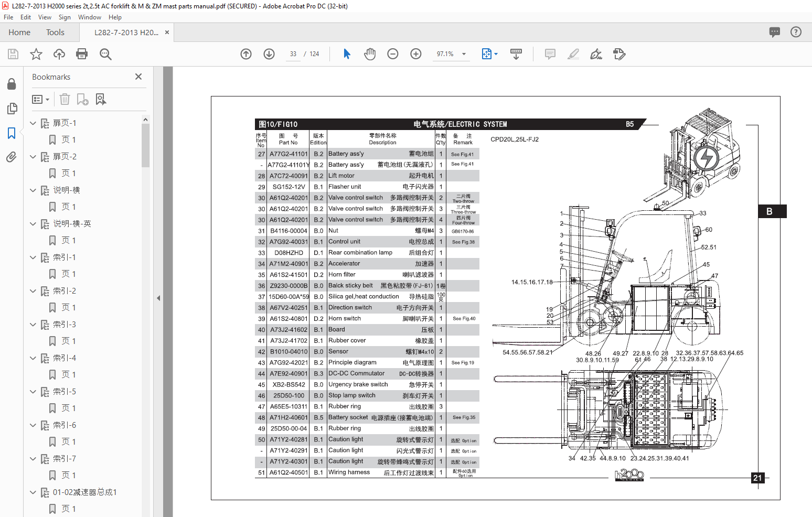Open the zoom level dropdown
The image size is (812, 517).
click(464, 54)
